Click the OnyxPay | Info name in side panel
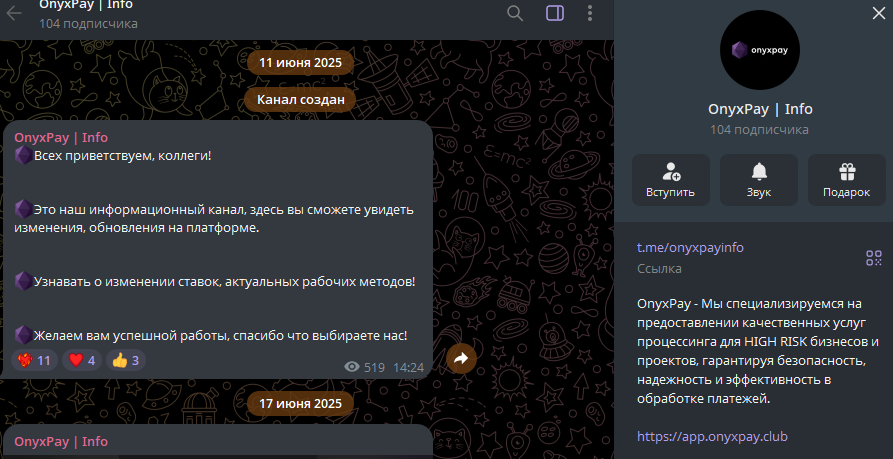Viewport: 893px width, 459px height. 760,109
